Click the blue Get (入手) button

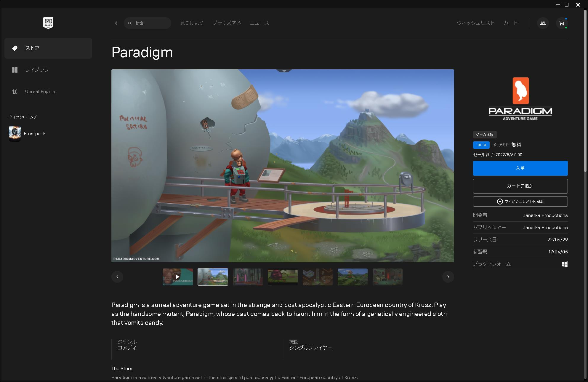point(520,168)
